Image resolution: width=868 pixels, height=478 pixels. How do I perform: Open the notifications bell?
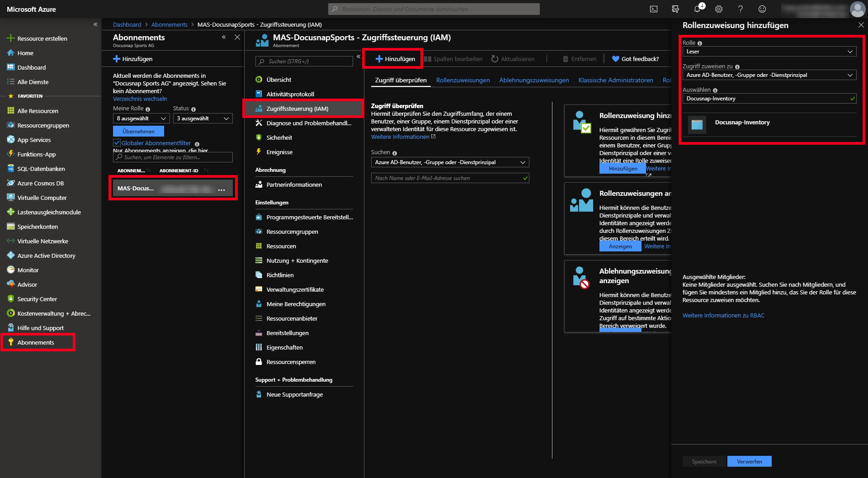click(x=698, y=9)
